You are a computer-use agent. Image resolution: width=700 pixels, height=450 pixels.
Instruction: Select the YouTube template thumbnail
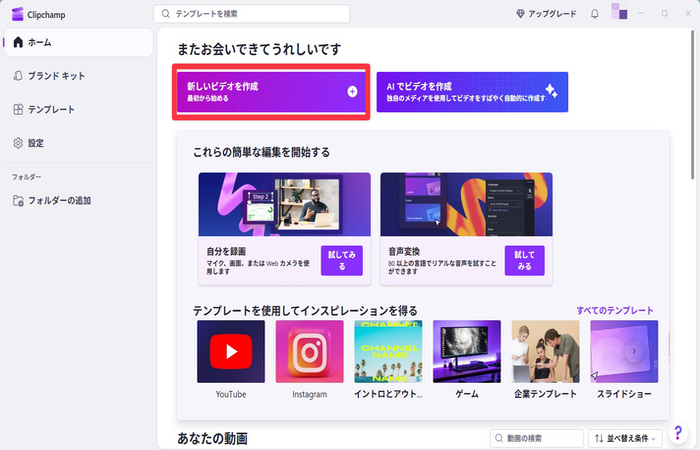click(x=231, y=351)
